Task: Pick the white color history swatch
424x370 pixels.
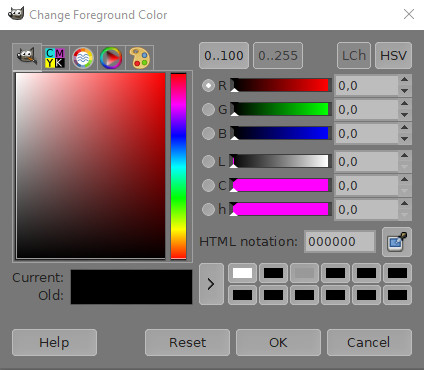Action: pos(242,273)
